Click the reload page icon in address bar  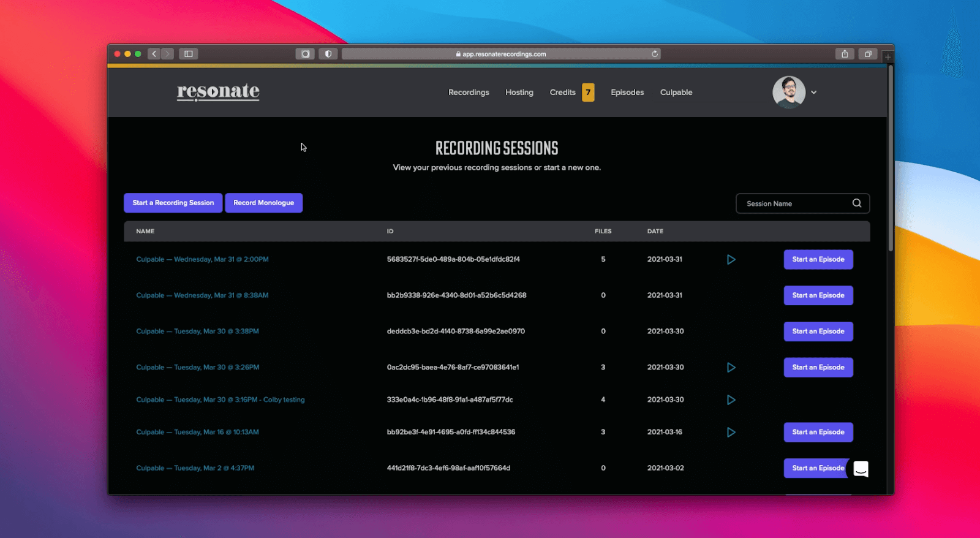655,54
